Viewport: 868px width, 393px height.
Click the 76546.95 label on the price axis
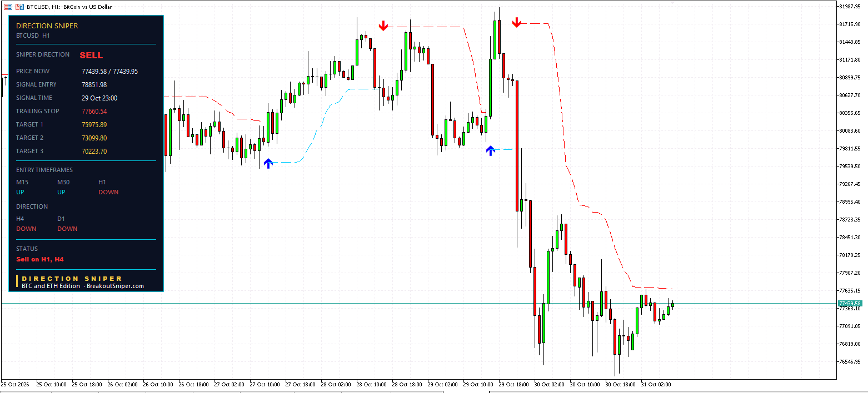(850, 362)
